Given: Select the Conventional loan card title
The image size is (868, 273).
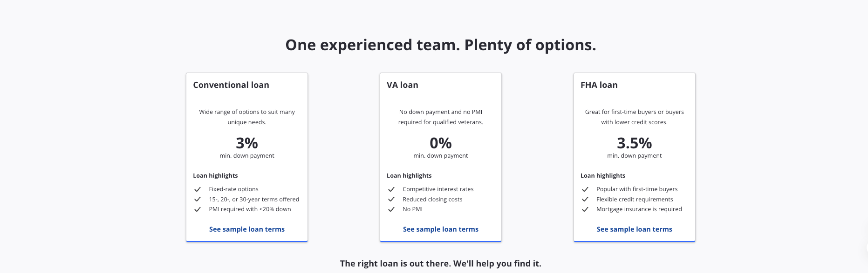Looking at the screenshot, I should pyautogui.click(x=231, y=85).
